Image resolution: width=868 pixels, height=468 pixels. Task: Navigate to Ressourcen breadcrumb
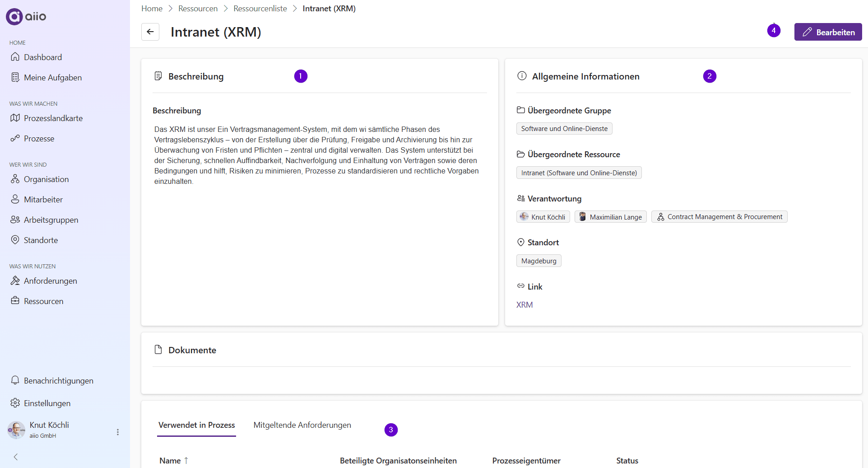pyautogui.click(x=198, y=9)
